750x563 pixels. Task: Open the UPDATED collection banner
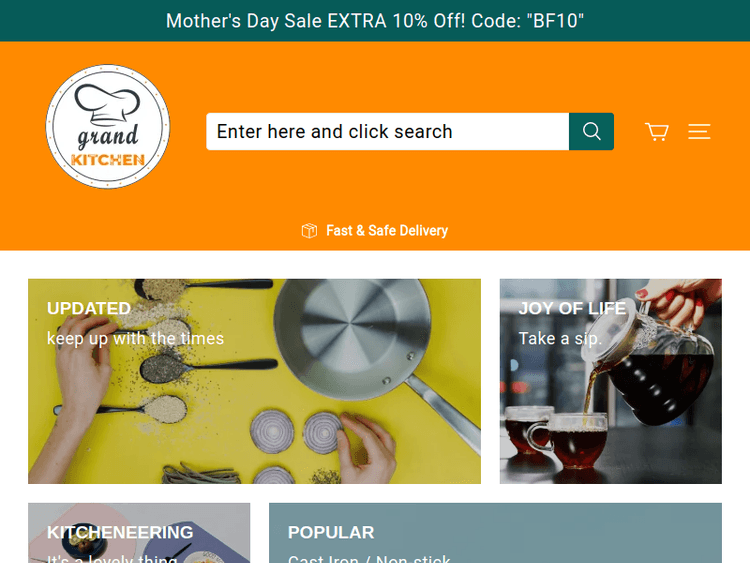click(254, 381)
